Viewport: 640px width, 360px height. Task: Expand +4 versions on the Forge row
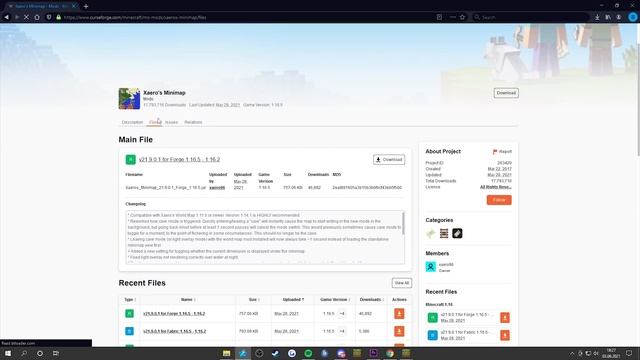tap(342, 313)
